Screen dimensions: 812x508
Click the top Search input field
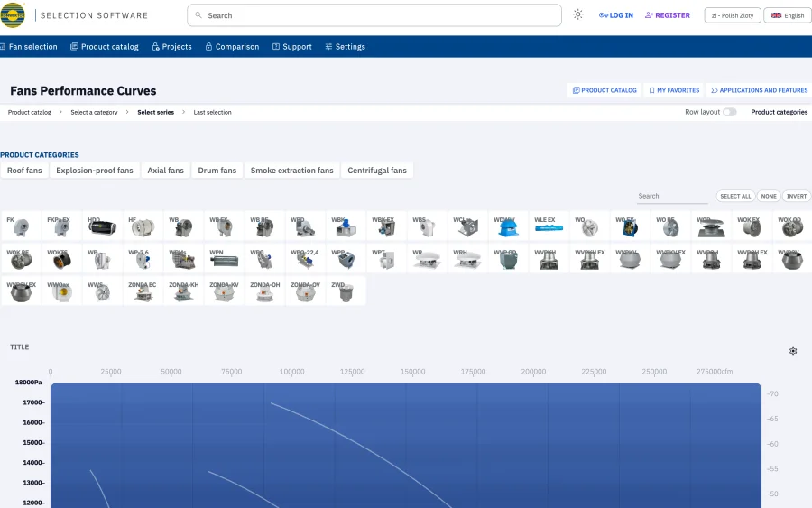point(374,15)
